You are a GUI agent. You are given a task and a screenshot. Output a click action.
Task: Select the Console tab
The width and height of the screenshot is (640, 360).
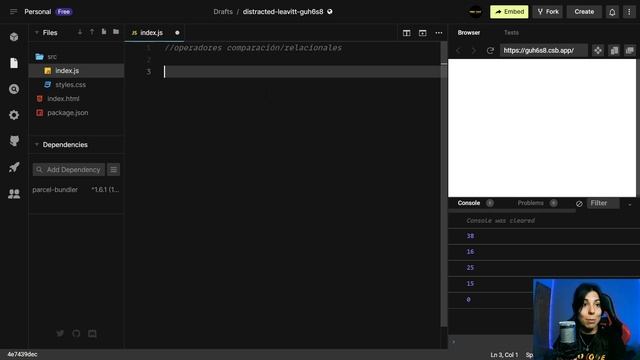[x=469, y=203]
